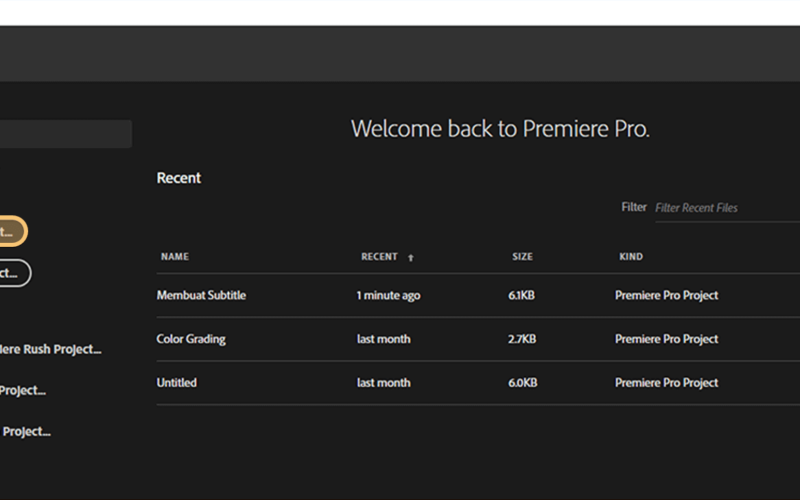
Task: Click the Recent section heading
Action: (179, 178)
